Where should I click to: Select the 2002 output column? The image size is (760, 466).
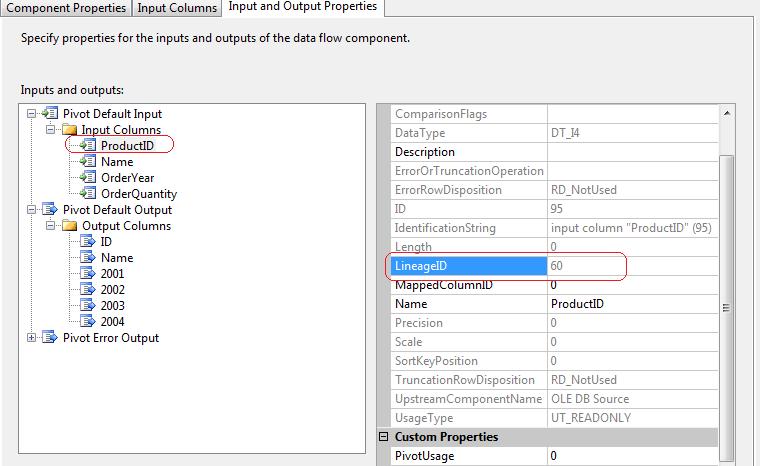[x=113, y=290]
